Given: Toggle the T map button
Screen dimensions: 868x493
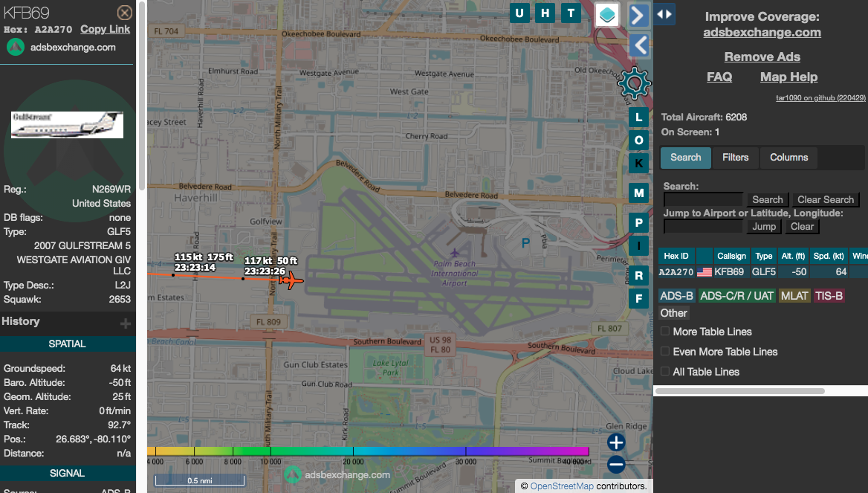Looking at the screenshot, I should point(571,13).
